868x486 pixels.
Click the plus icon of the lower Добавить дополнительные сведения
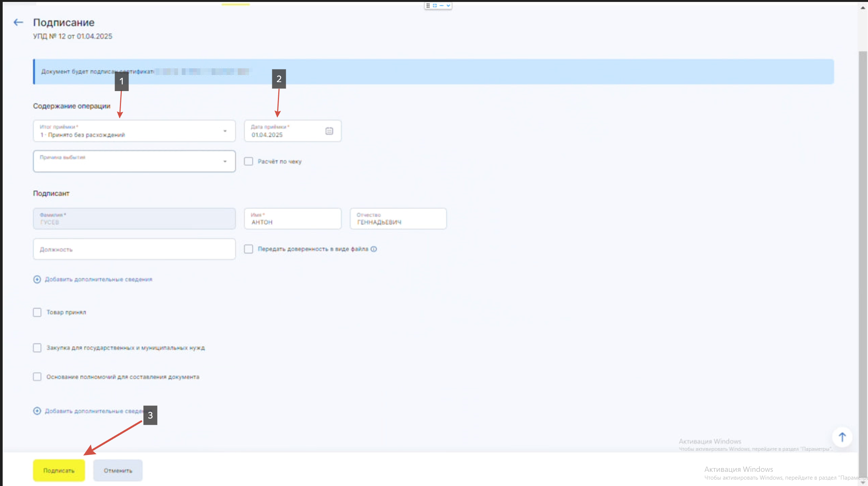coord(37,411)
